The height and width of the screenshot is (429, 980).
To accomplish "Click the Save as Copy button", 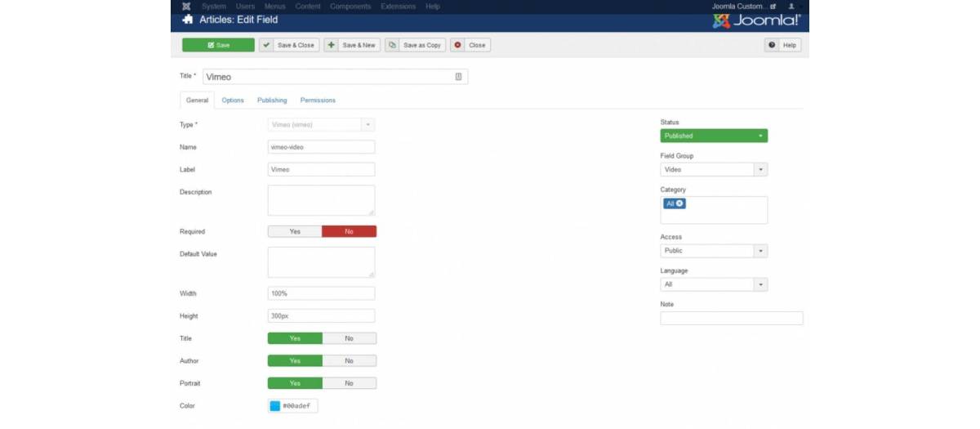I will 415,45.
